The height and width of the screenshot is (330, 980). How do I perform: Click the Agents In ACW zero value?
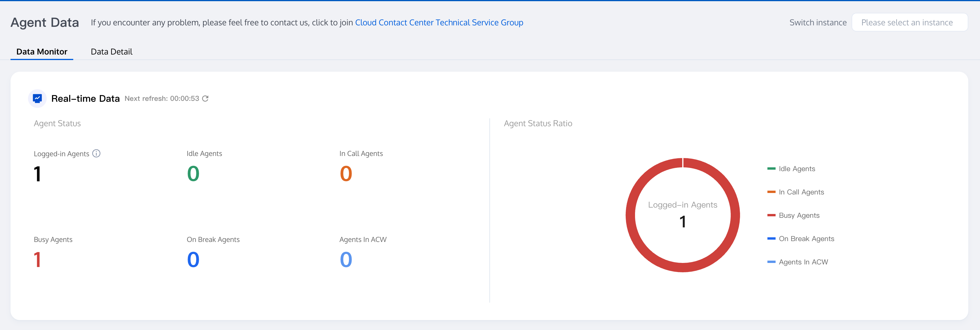[x=346, y=260]
